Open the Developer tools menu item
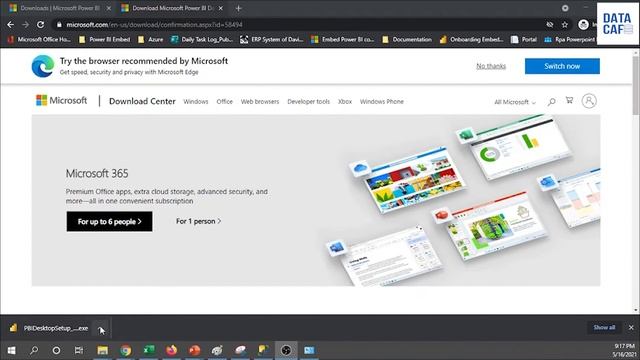640x360 pixels. [308, 102]
